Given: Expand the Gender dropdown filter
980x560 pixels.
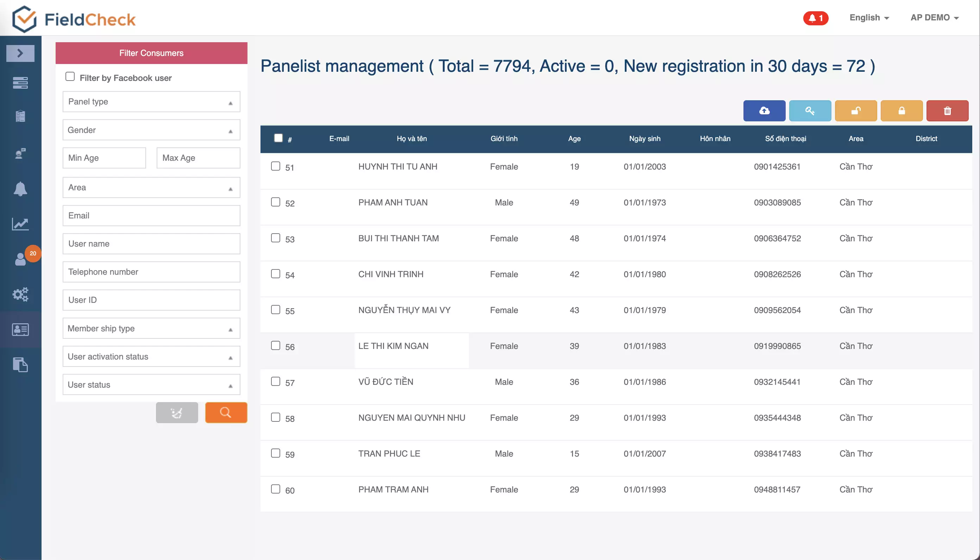Looking at the screenshot, I should click(x=151, y=130).
